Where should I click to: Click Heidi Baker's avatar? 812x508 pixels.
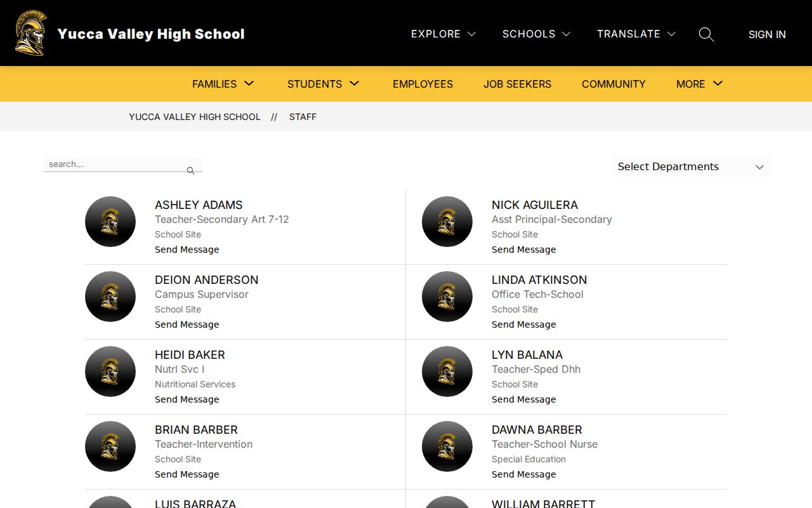[x=110, y=371]
